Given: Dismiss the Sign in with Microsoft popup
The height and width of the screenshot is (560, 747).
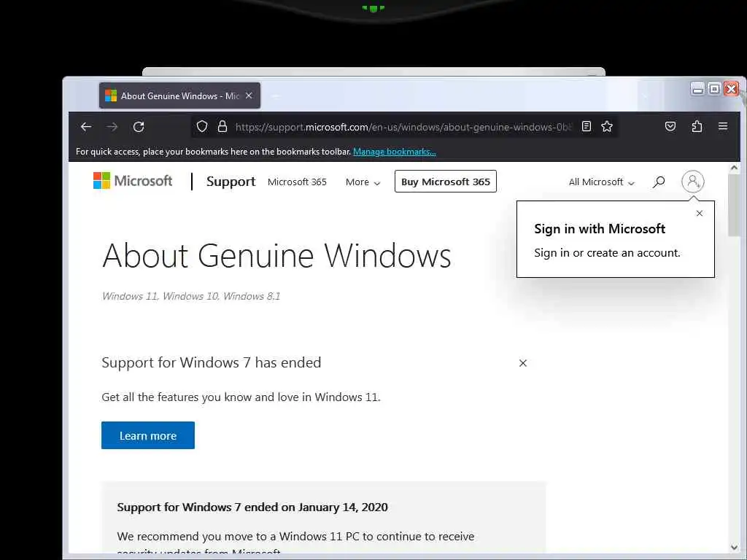Looking at the screenshot, I should tap(700, 214).
